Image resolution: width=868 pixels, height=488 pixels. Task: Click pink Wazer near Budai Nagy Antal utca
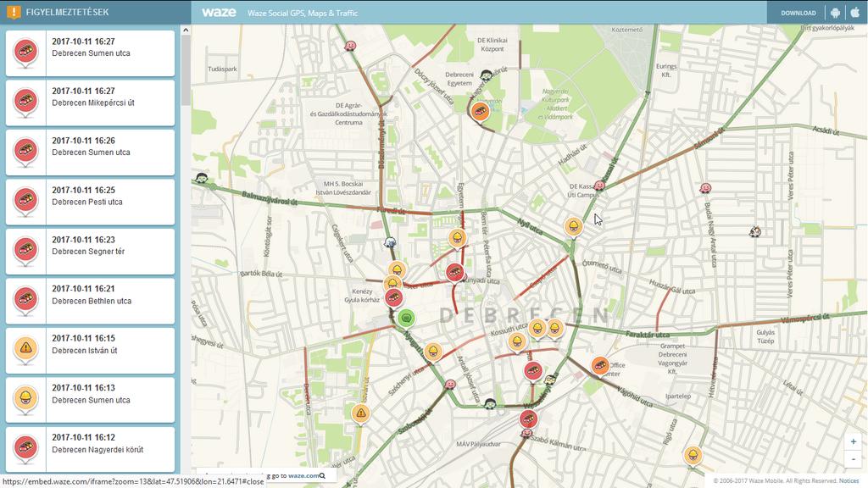click(x=704, y=188)
